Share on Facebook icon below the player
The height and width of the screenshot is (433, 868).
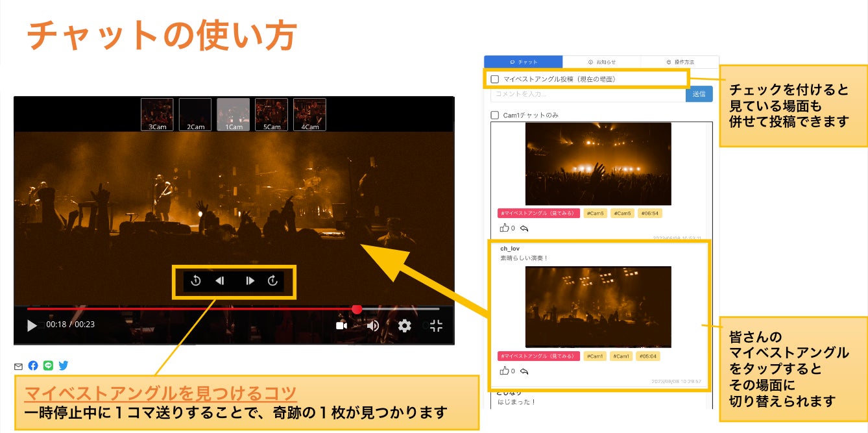pos(33,365)
